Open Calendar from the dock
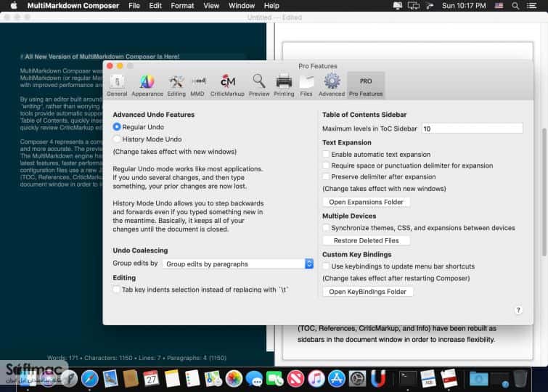This screenshot has height=392, width=548. 151,379
